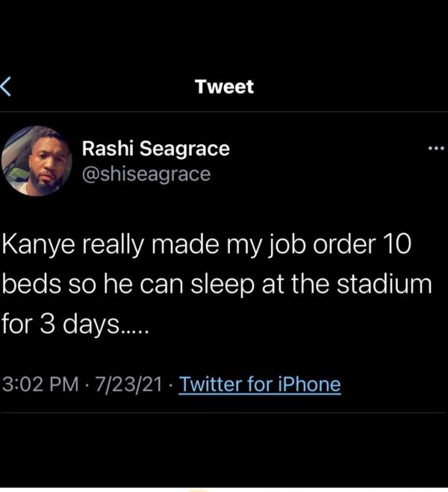Screen dimensions: 448x492
Task: Open the three-dot more options menu
Action: click(x=436, y=148)
